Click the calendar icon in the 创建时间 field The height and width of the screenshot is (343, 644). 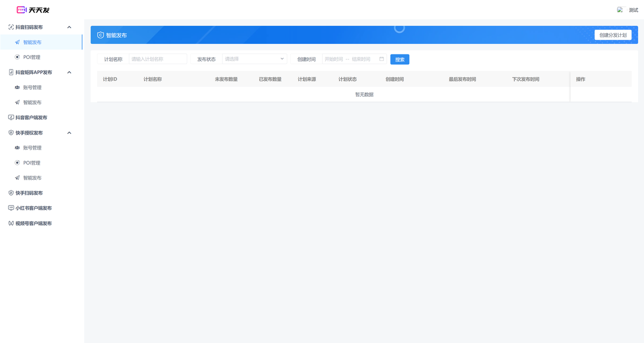tap(381, 59)
